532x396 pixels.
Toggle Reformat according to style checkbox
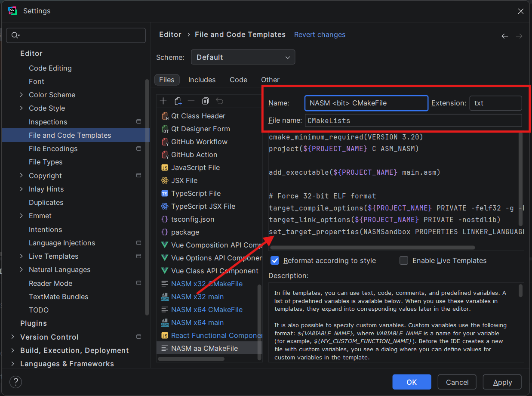pyautogui.click(x=275, y=260)
